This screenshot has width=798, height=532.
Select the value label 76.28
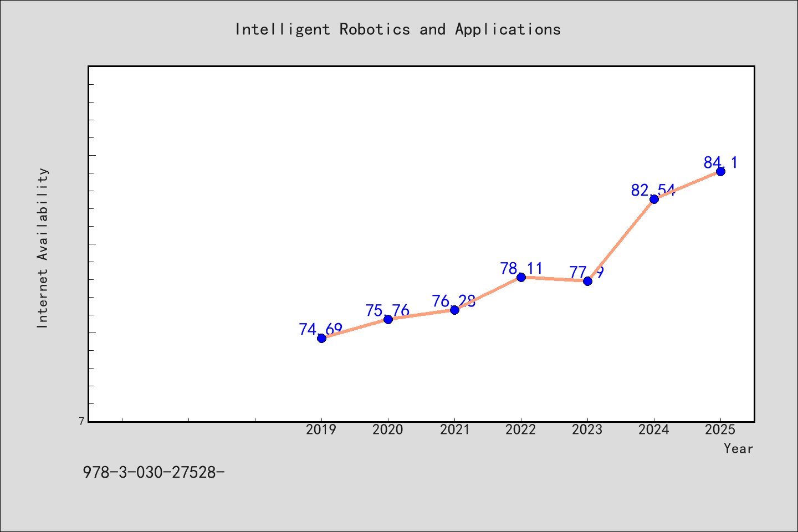(454, 301)
